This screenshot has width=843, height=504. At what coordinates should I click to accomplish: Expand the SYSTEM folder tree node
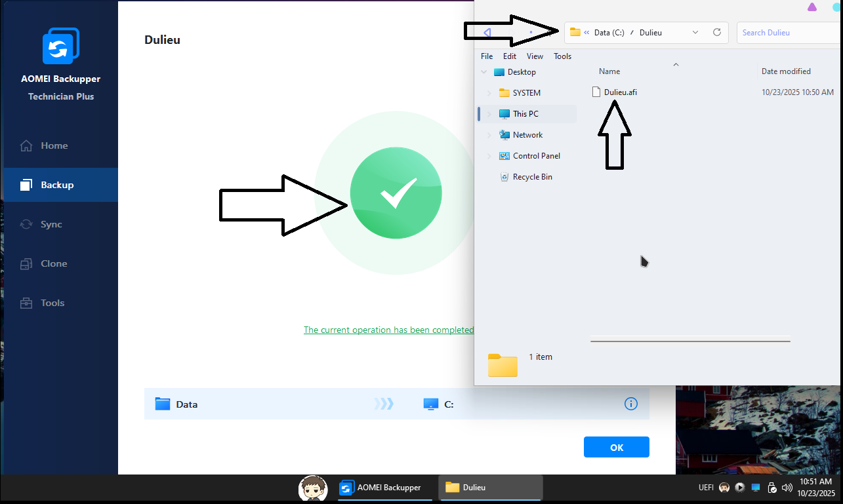tap(489, 93)
